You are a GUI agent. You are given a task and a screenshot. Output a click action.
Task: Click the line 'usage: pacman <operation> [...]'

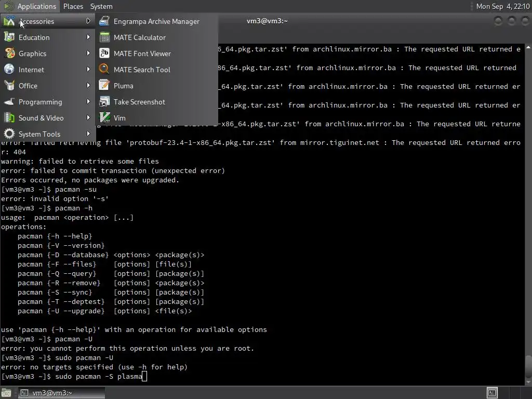[x=67, y=217]
